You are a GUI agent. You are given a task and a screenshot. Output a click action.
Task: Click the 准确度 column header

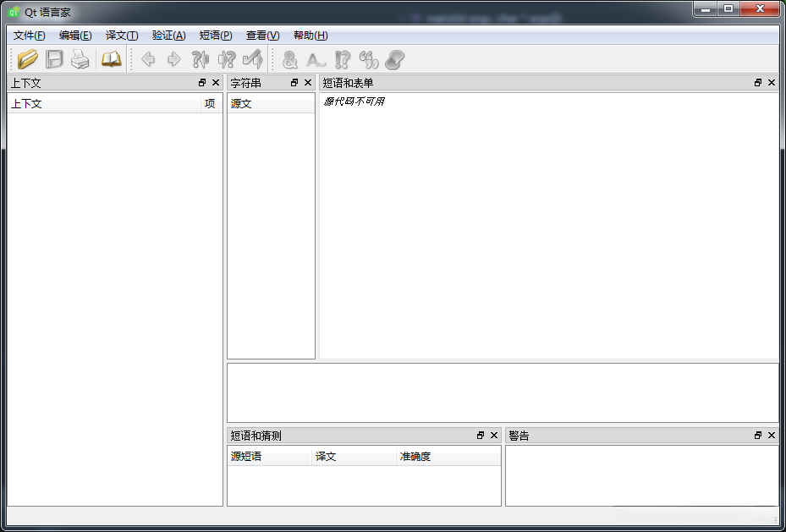tap(448, 457)
